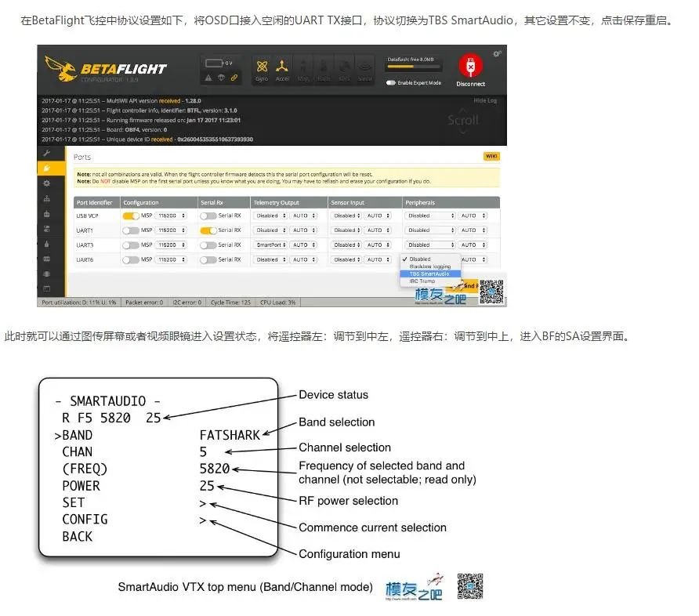Toggle Serial RX switch for USB VCP
699x616 pixels.
pos(208,216)
